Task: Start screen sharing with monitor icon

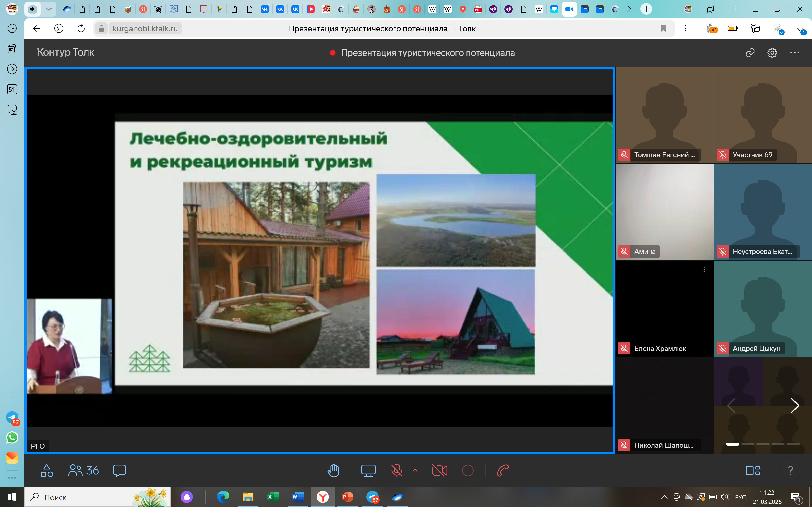Action: [x=368, y=470]
